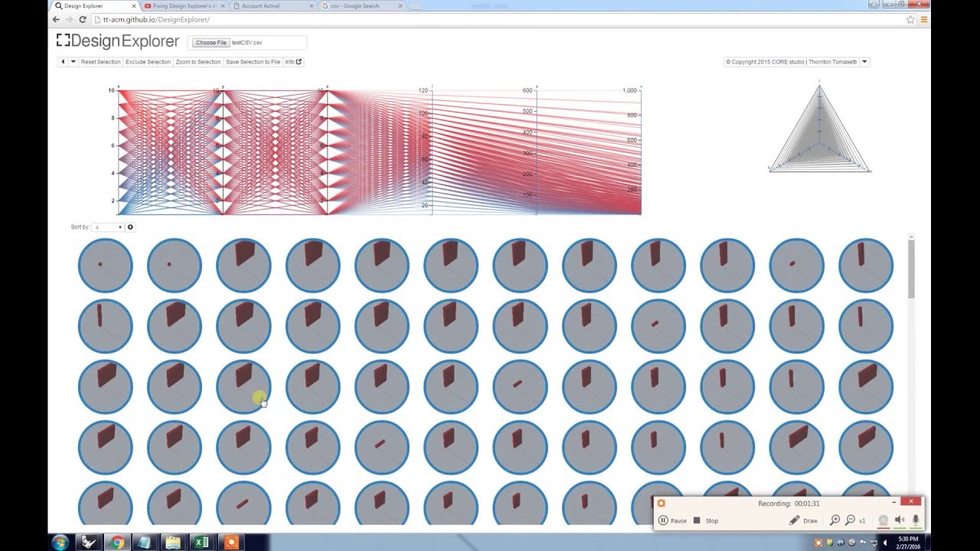Open the Chrome menu hamburger icon
Viewport: 980px width, 551px height.
tap(924, 19)
